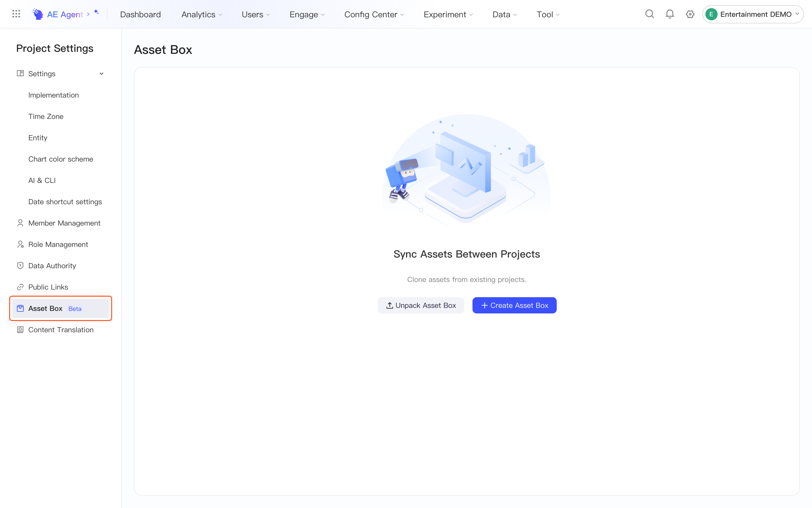Click the Member Management person icon
This screenshot has height=508, width=812.
[x=20, y=223]
